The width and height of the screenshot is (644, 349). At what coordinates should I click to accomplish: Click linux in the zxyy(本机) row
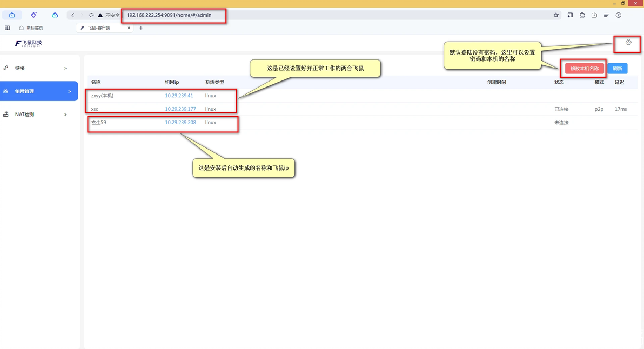(x=211, y=95)
